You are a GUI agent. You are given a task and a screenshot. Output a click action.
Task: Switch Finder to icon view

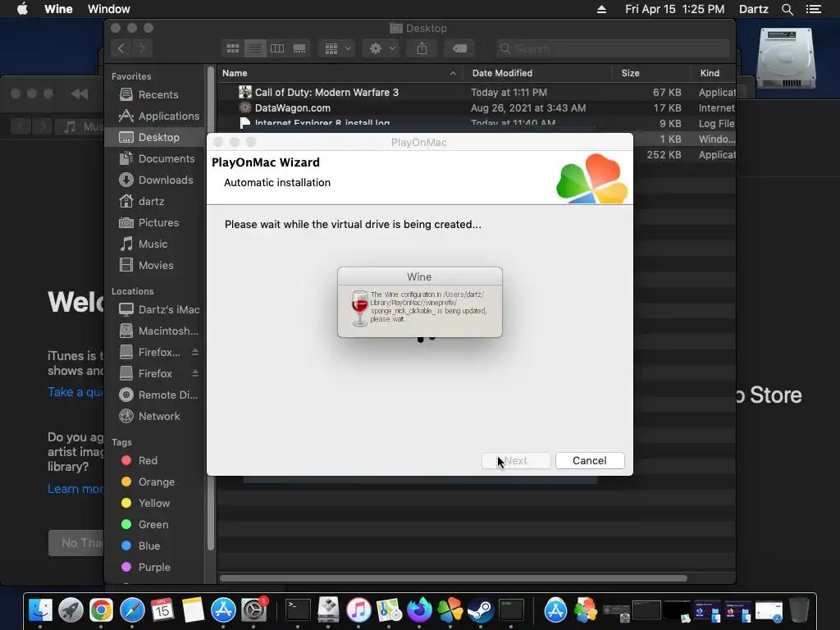coord(233,48)
